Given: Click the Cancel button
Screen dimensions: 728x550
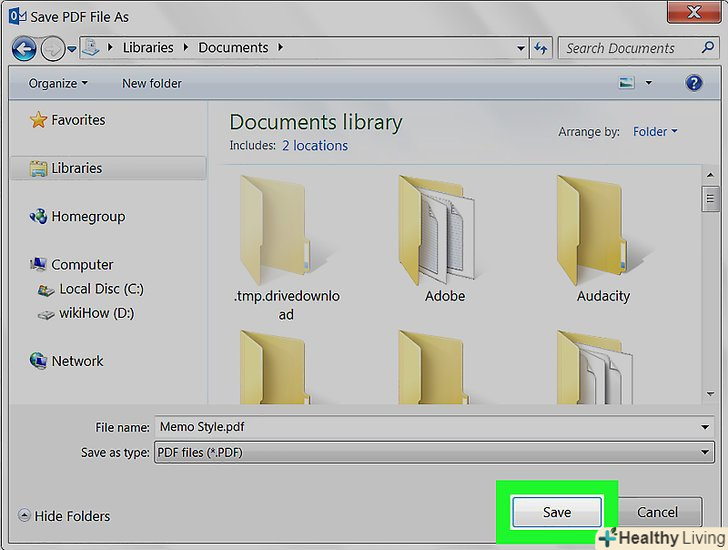Looking at the screenshot, I should click(x=657, y=512).
